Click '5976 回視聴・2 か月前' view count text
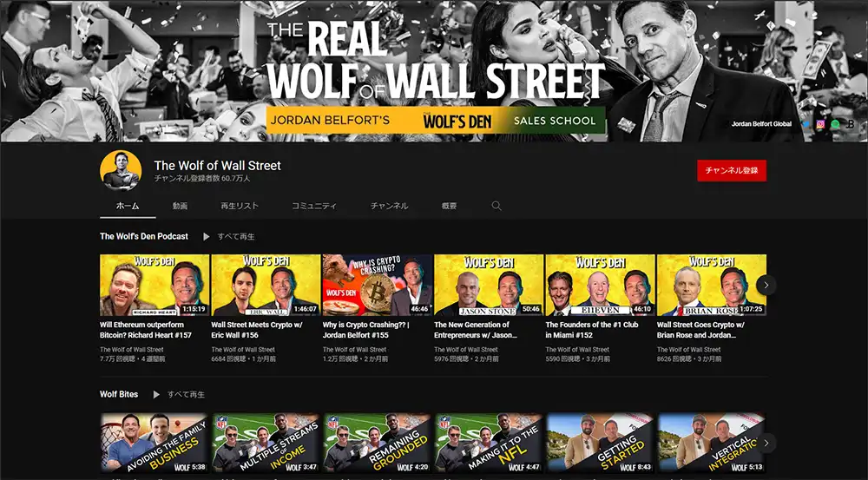This screenshot has height=480, width=868. [467, 358]
